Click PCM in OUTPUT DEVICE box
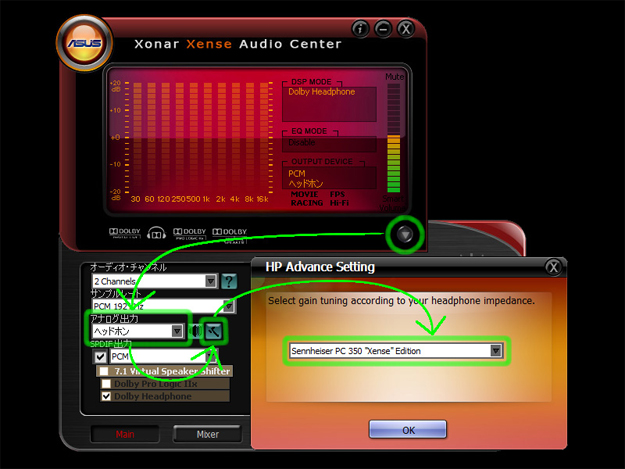 297,174
